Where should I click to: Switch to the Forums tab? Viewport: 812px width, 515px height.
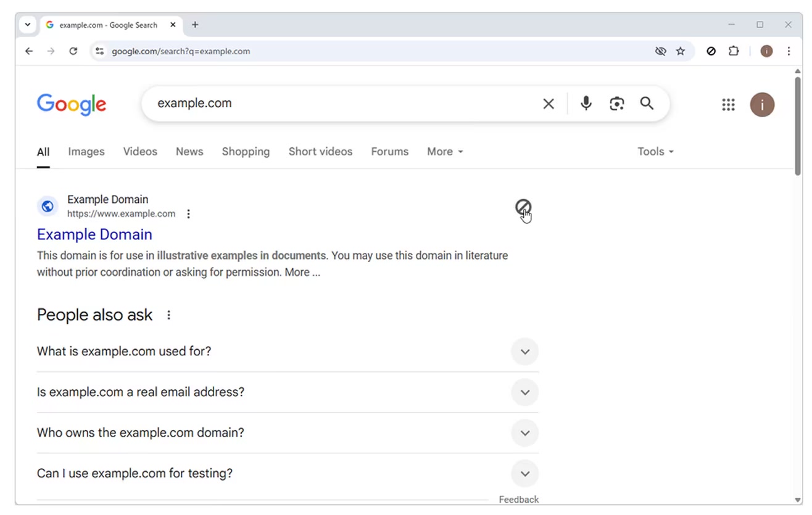click(390, 152)
